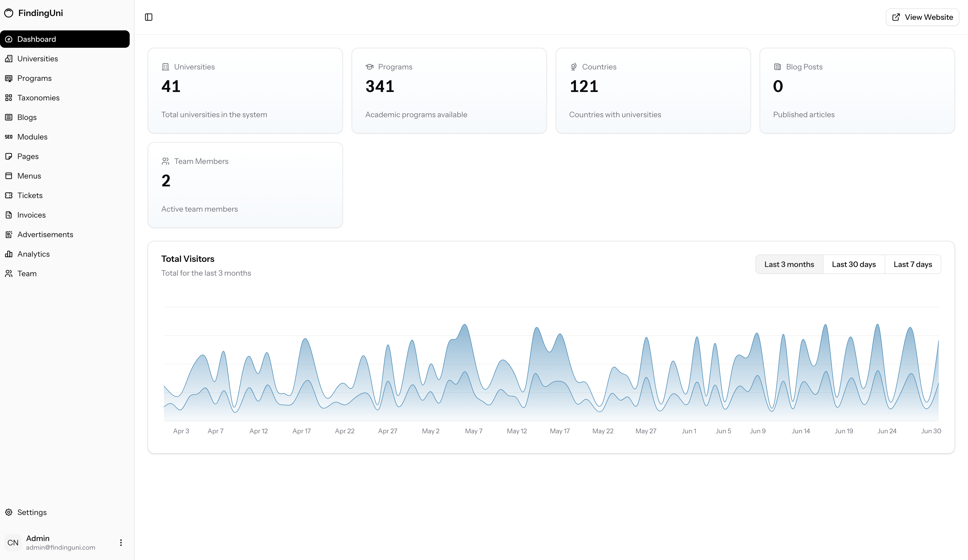Click the Analytics bar chart icon
The image size is (968, 560).
(x=9, y=254)
